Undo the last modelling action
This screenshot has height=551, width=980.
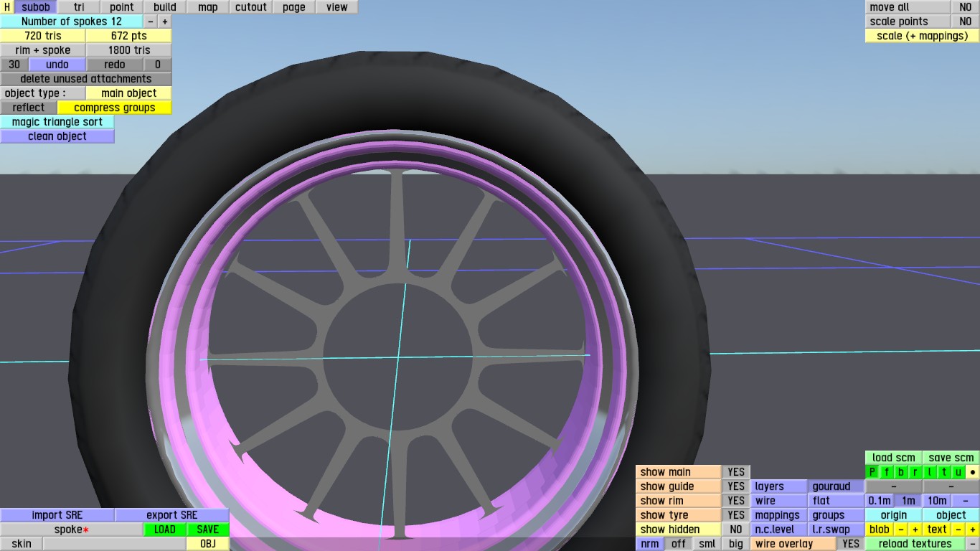[57, 65]
